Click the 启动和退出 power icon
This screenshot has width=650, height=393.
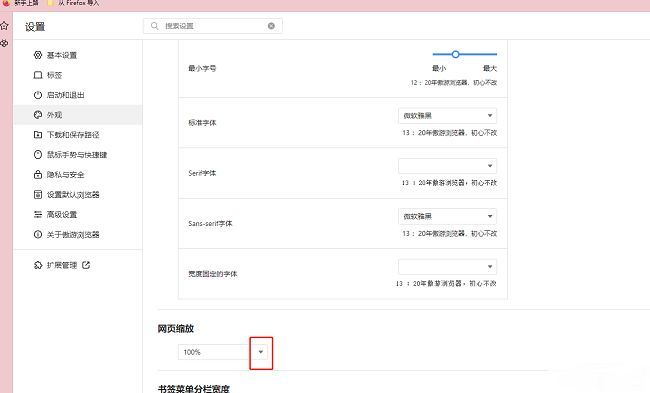tap(38, 95)
